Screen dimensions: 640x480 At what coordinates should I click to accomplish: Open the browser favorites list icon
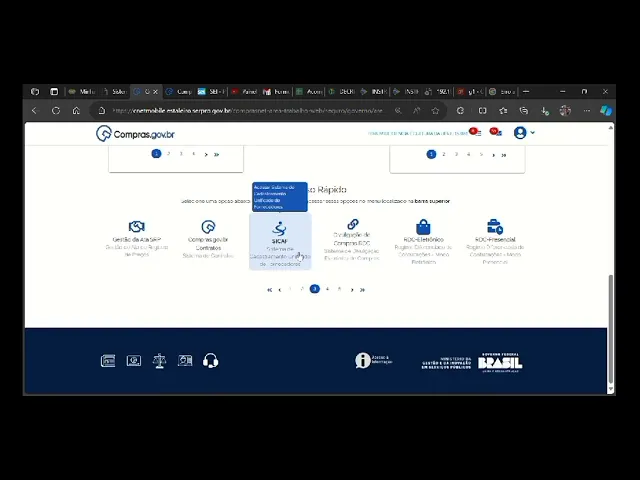pyautogui.click(x=503, y=111)
